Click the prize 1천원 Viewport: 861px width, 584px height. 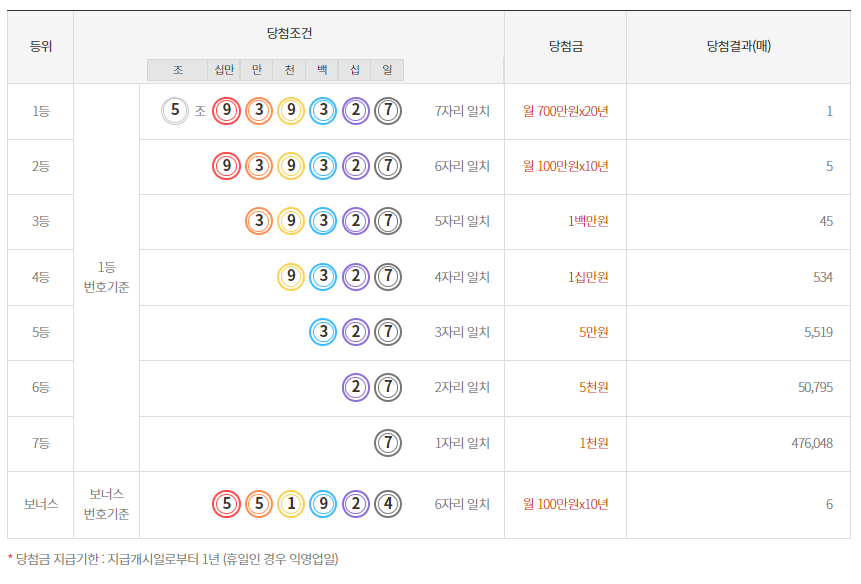(x=594, y=443)
